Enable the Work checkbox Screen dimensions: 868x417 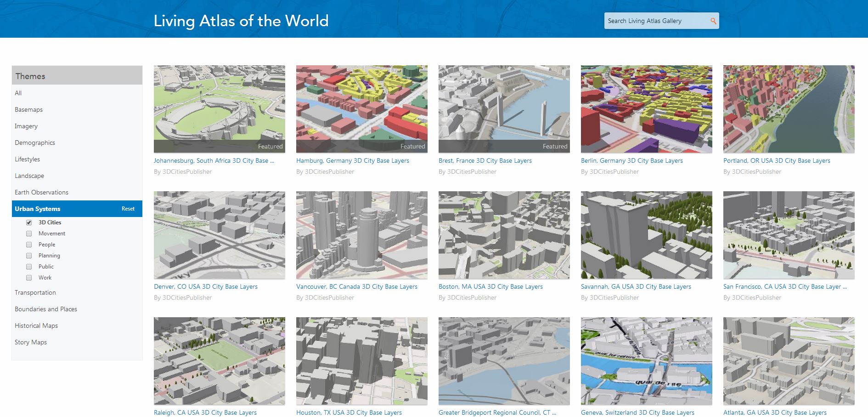[29, 278]
